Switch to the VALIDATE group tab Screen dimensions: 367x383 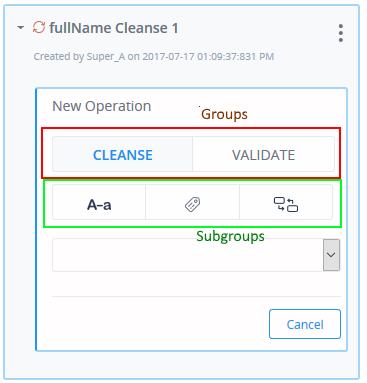[x=263, y=154]
